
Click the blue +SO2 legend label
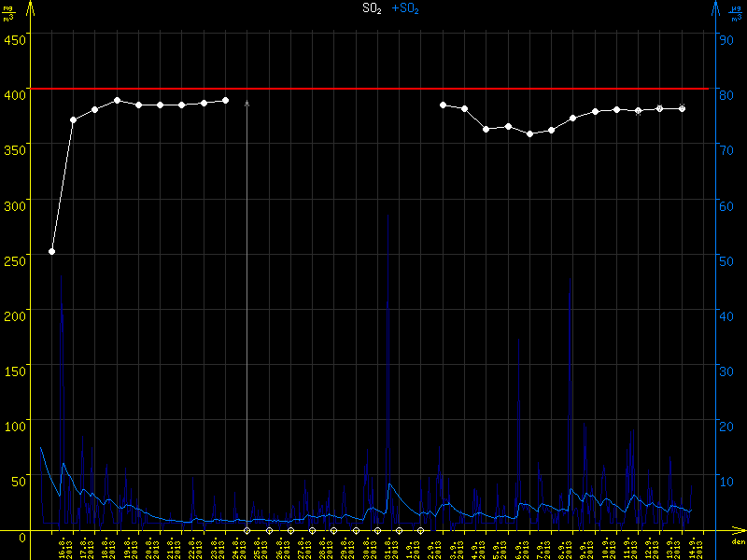[405, 8]
